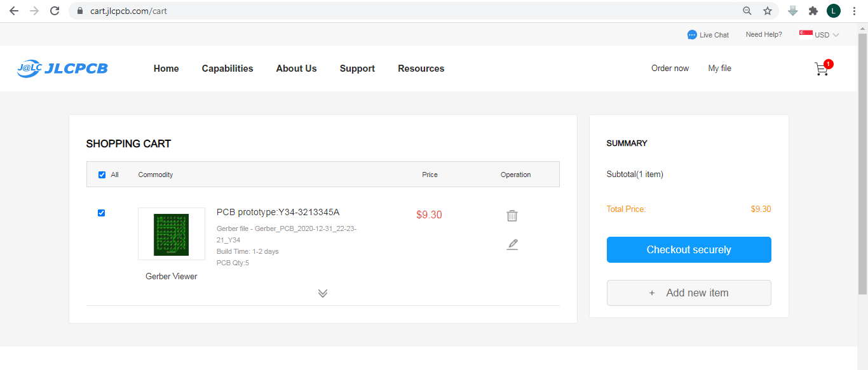Open the PCB Gerber Viewer thumbnail
The image size is (868, 370).
pos(172,234)
